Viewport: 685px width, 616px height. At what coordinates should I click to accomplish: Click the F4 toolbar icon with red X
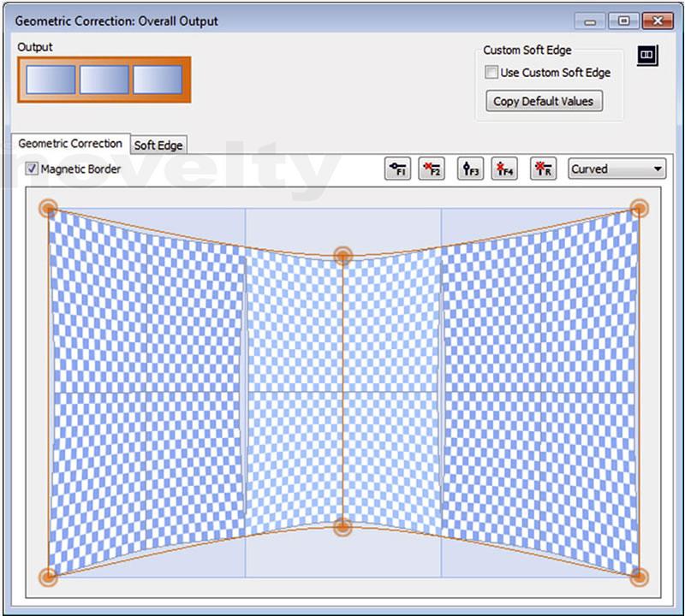(503, 169)
